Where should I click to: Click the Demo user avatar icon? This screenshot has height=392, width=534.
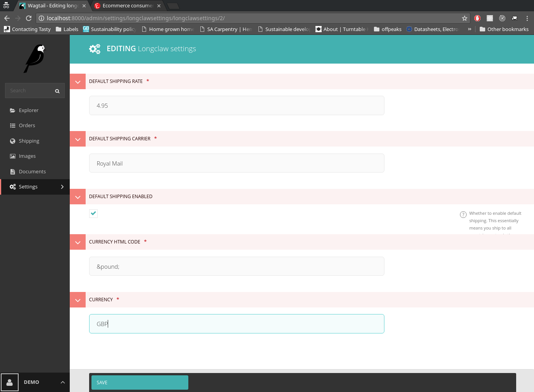(x=10, y=382)
